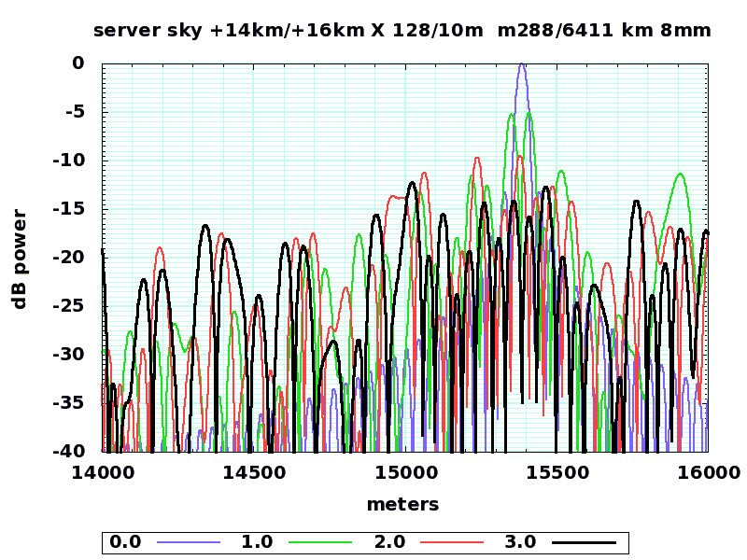Click the green line sample in legend
The height and width of the screenshot is (560, 747).
tap(320, 542)
